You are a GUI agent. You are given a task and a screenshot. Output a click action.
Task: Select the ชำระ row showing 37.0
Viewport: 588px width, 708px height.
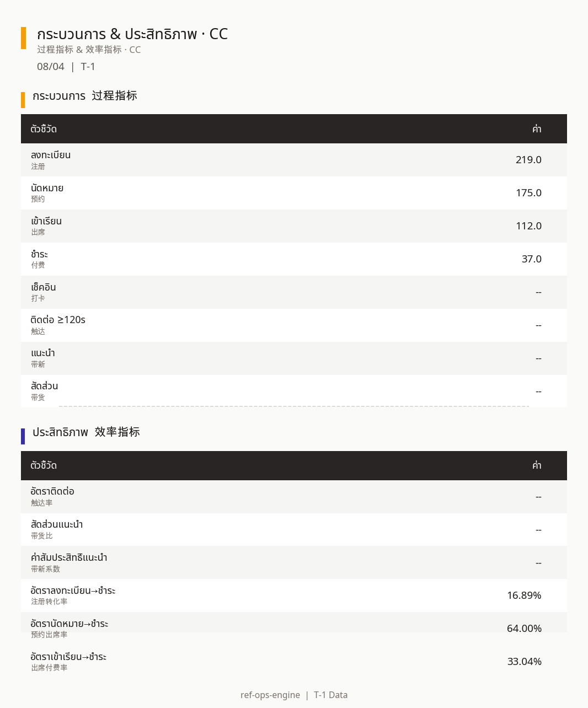[x=294, y=259]
